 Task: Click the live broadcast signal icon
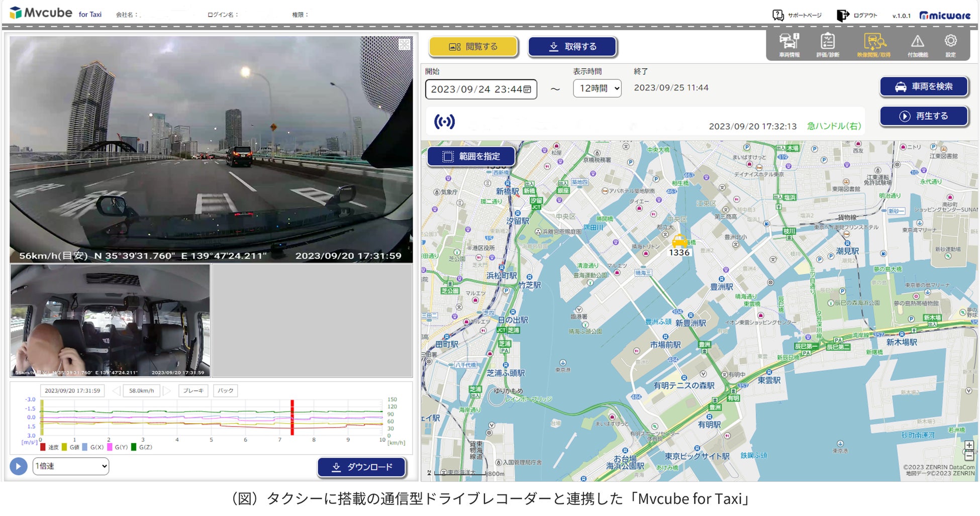click(444, 122)
